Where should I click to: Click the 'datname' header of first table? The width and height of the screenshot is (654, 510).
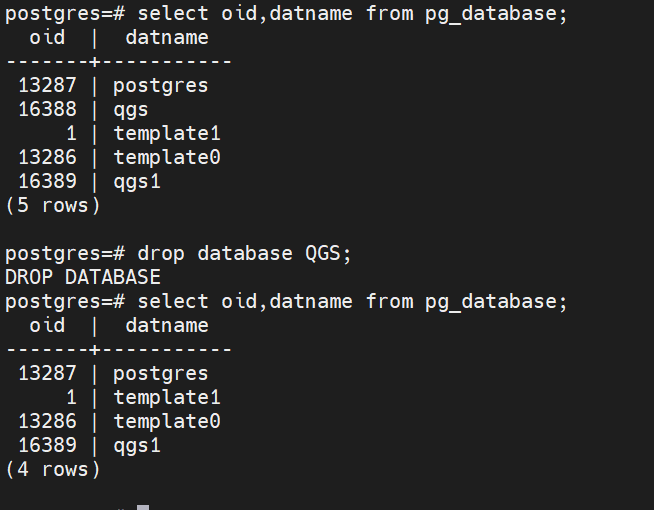[167, 37]
